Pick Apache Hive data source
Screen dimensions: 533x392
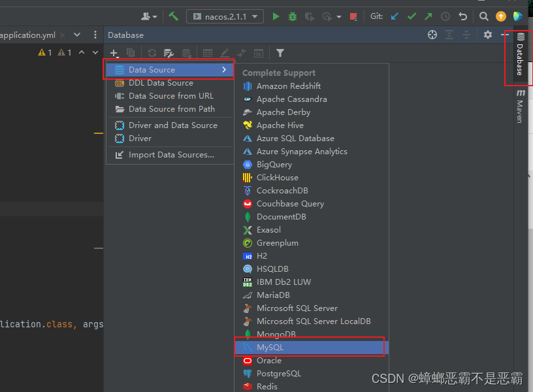pos(312,125)
